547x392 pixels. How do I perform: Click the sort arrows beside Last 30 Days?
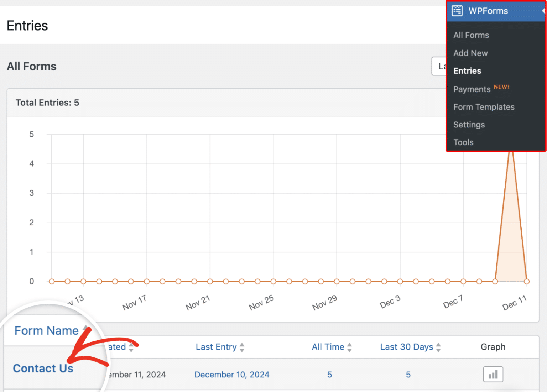[x=438, y=347]
